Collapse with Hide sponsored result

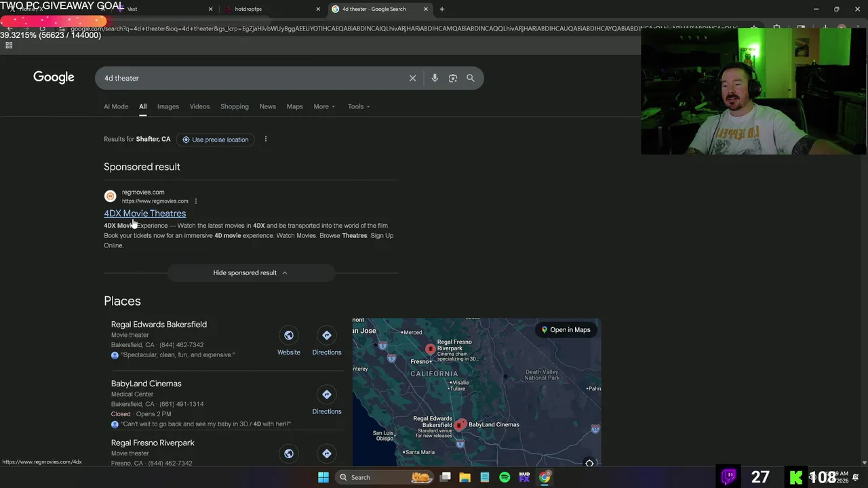250,272
